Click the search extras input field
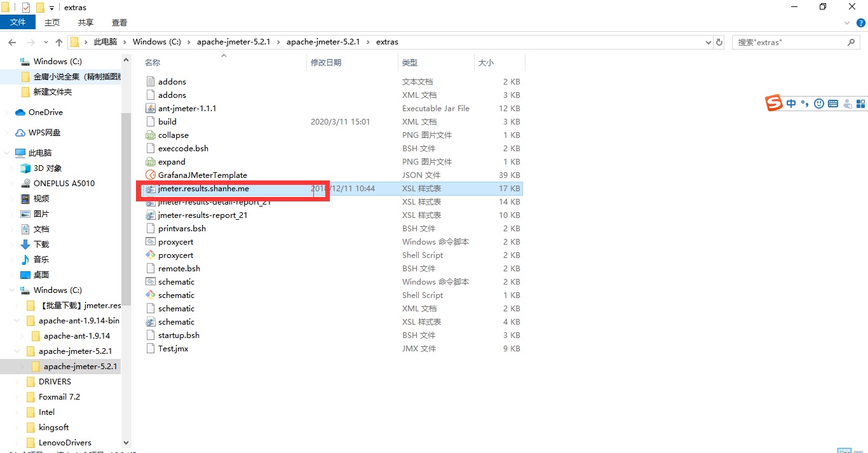The height and width of the screenshot is (453, 868). coord(788,42)
